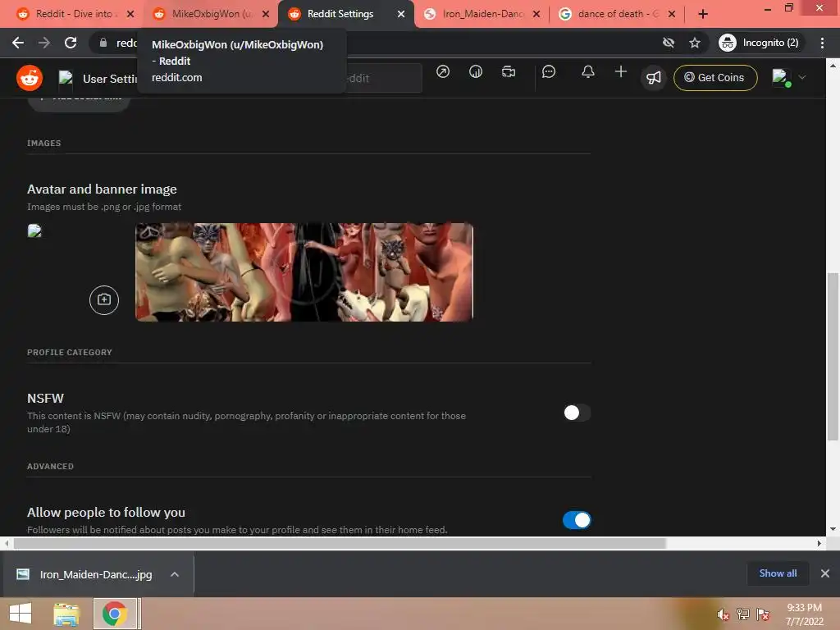Viewport: 840px width, 630px height.
Task: Go back with browser back arrow
Action: 18,43
